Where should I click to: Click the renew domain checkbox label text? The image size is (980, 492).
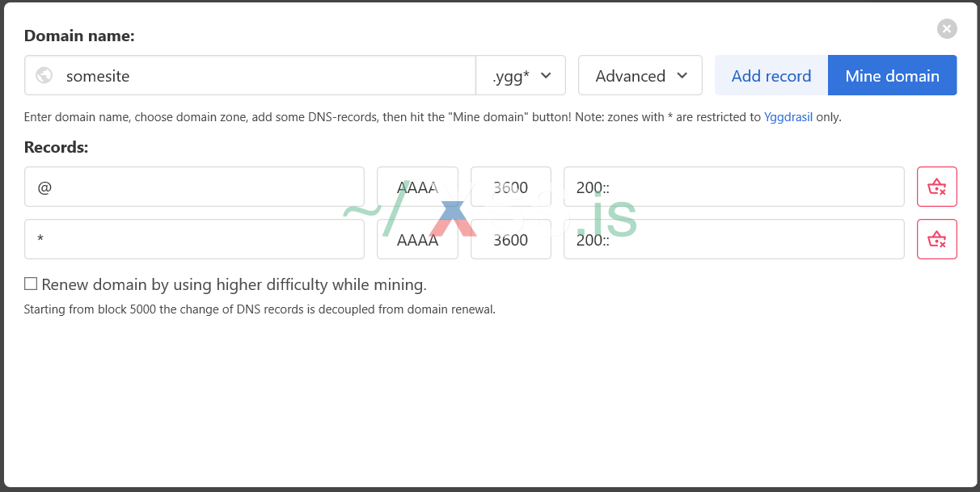(234, 284)
